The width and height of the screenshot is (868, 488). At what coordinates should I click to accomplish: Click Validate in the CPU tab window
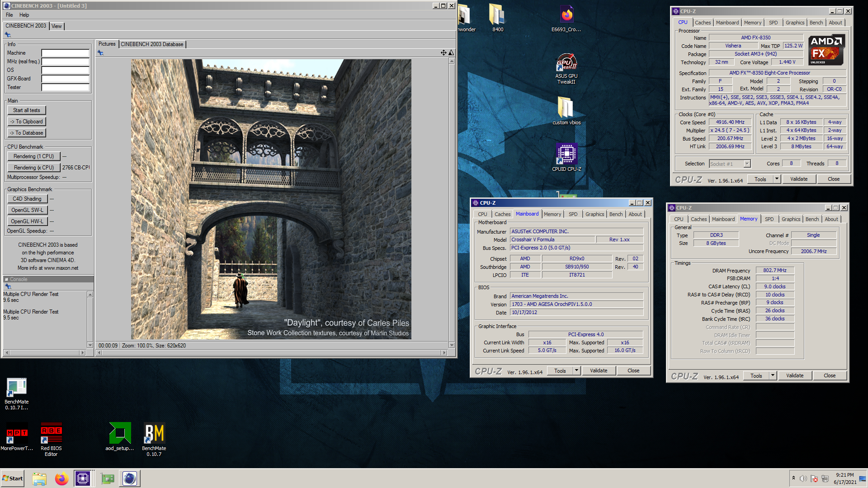(798, 179)
